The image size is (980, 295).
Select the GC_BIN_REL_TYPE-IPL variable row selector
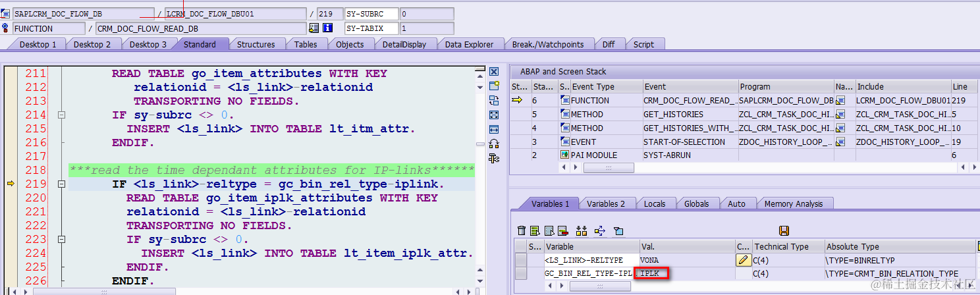(521, 273)
